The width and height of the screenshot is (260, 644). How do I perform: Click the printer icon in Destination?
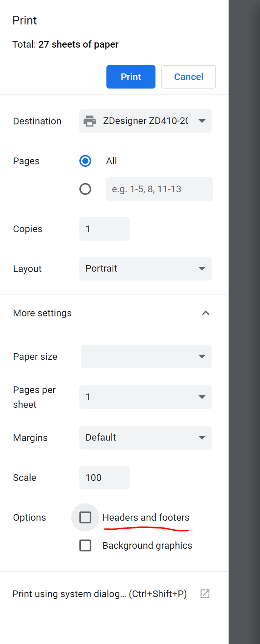(x=90, y=121)
